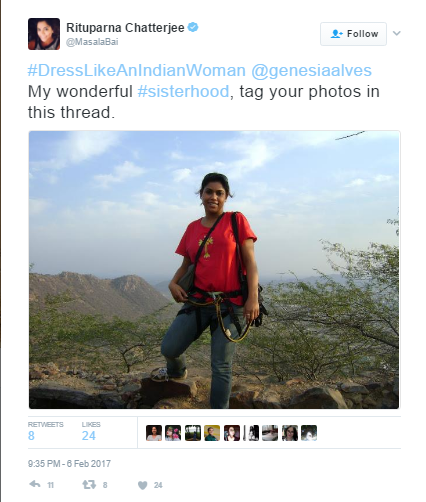This screenshot has width=426, height=502.
Task: Click the blue verified badge
Action: (193, 27)
